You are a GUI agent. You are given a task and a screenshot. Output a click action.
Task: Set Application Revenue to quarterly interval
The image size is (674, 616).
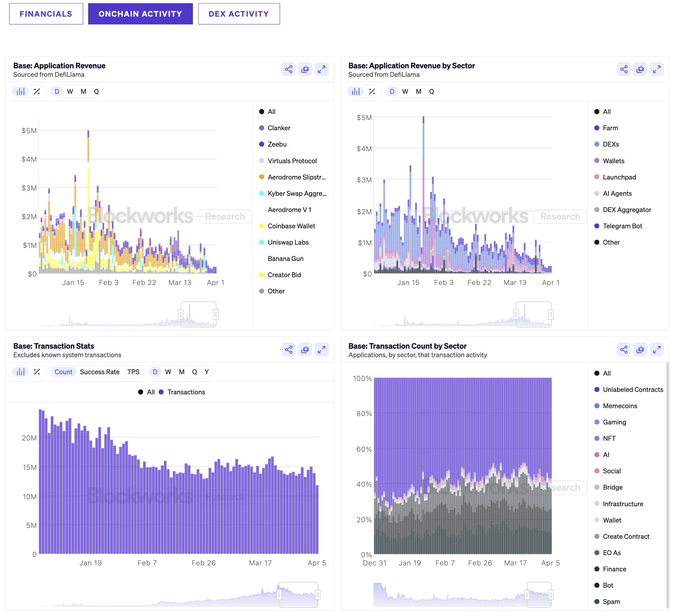click(96, 91)
